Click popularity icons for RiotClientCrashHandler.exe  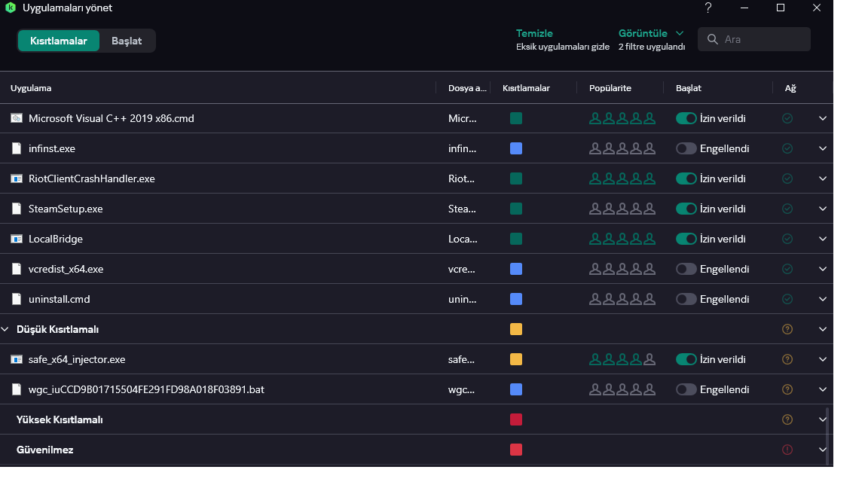622,178
